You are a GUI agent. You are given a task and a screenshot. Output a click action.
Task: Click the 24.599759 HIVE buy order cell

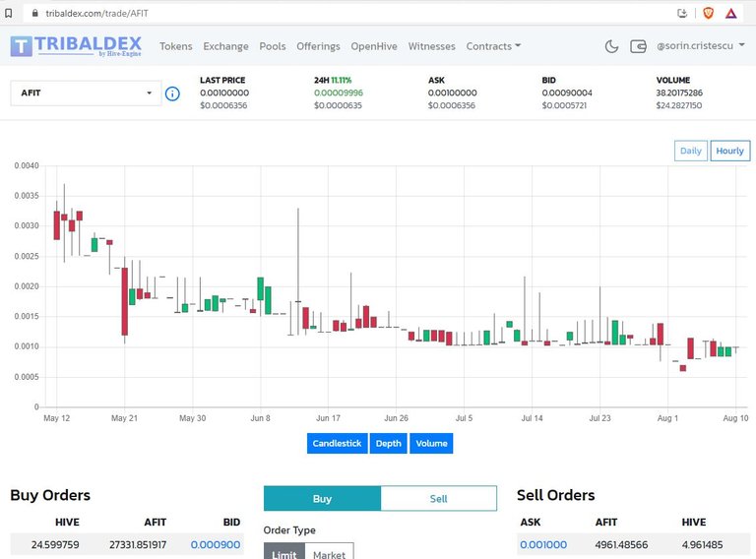55,545
